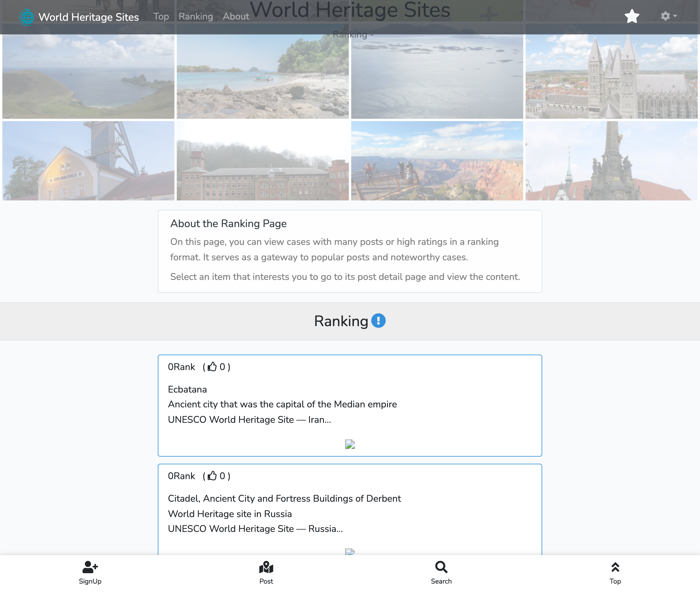Open the Ranking nav item

pos(196,17)
